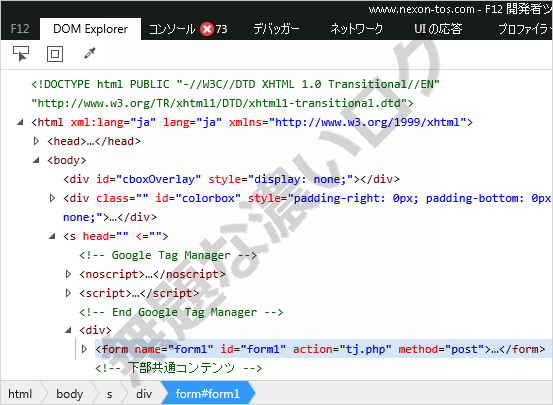Image resolution: width=553 pixels, height=405 pixels.
Task: Collapse the html root node
Action: point(20,122)
